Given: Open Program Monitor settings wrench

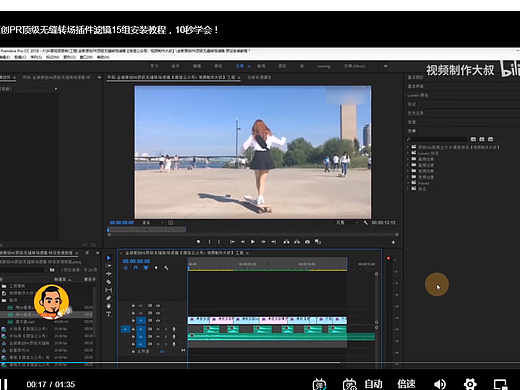Looking at the screenshot, I should tap(366, 222).
